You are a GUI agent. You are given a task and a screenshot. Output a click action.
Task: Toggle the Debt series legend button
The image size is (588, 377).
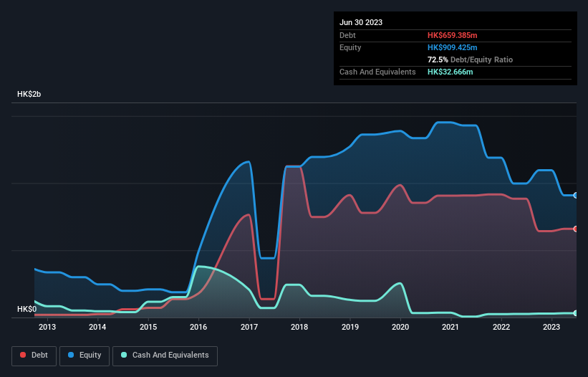[34, 355]
